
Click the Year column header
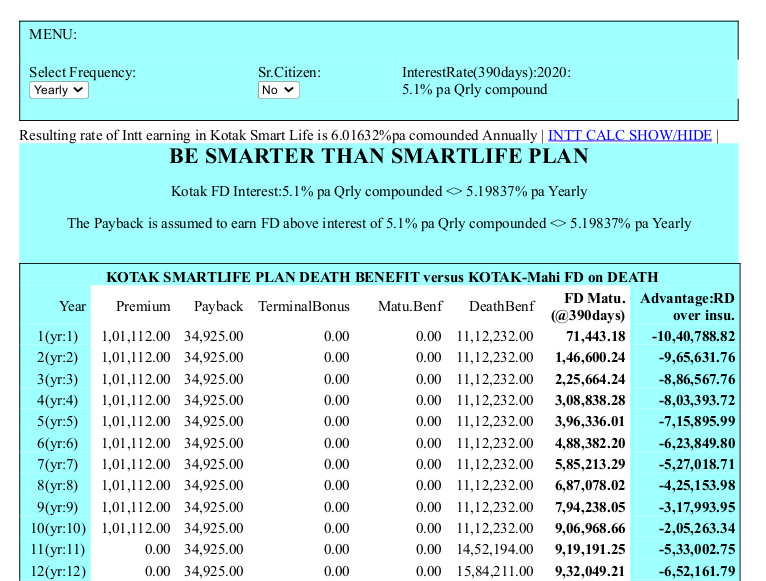[72, 306]
